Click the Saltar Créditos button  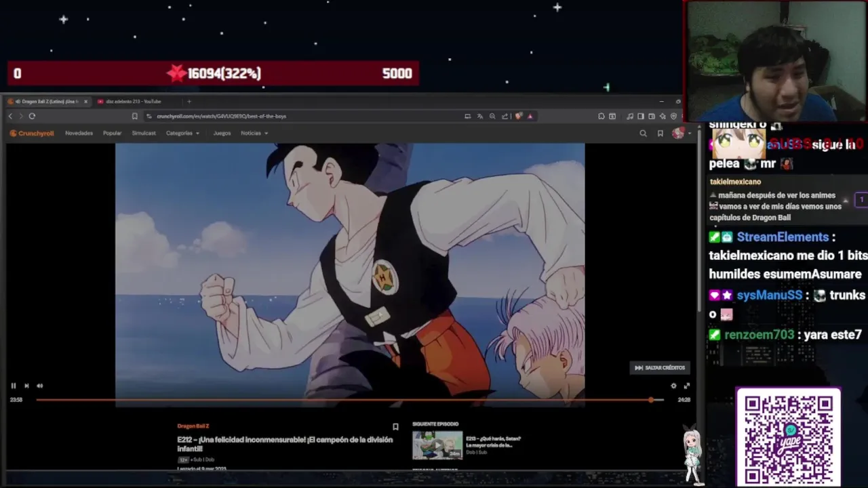coord(660,367)
